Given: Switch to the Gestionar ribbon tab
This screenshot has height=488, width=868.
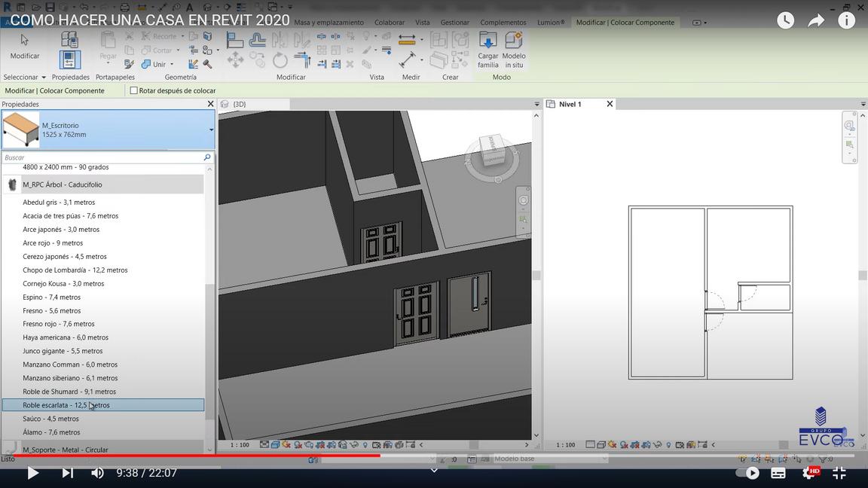Looking at the screenshot, I should (455, 23).
